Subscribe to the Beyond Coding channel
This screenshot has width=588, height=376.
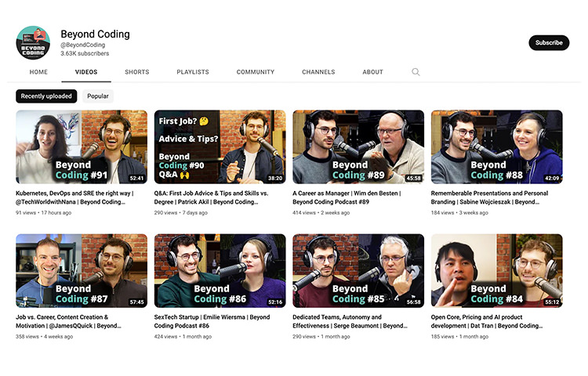tap(549, 43)
